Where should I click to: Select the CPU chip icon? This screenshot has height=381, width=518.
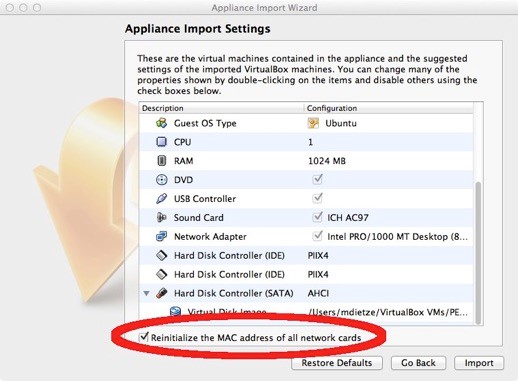tap(162, 142)
